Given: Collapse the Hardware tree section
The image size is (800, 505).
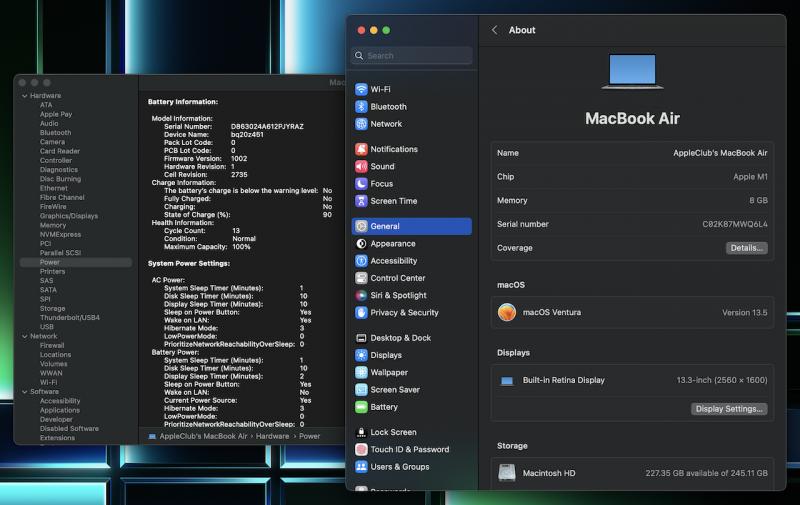Looking at the screenshot, I should pos(24,96).
